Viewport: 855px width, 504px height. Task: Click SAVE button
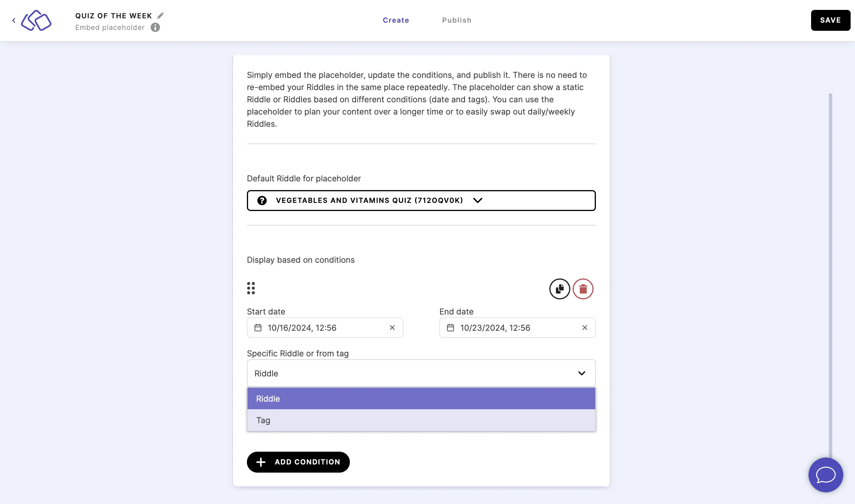click(830, 20)
